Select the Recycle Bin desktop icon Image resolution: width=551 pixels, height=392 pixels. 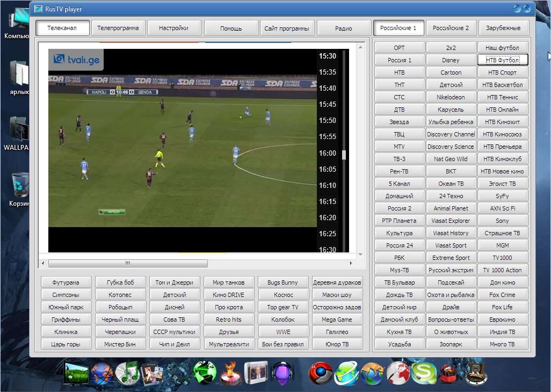[x=20, y=185]
